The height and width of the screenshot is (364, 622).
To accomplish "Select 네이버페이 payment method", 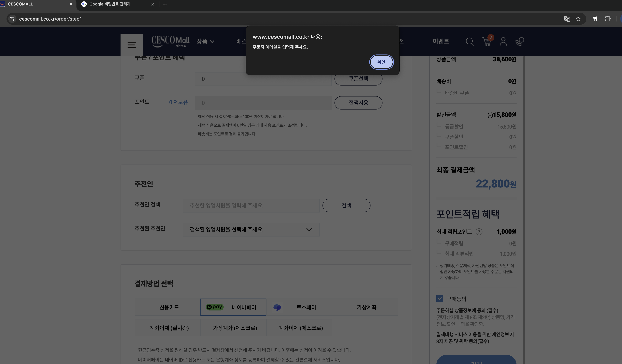I will (x=233, y=307).
